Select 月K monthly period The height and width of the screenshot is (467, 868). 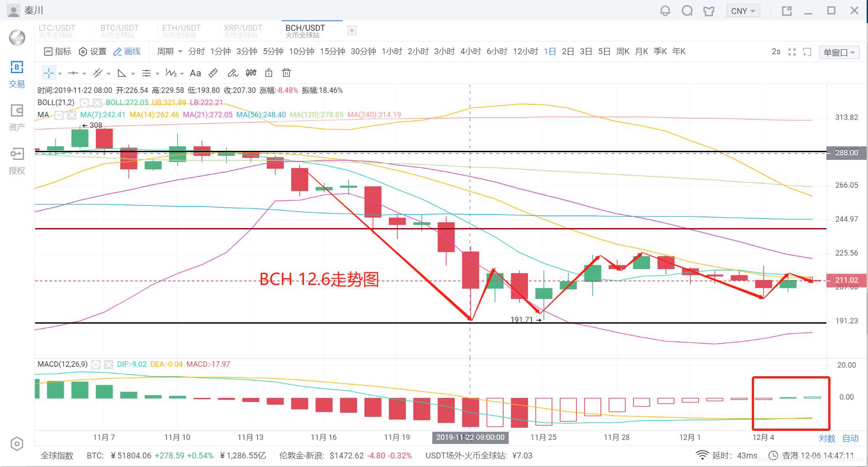point(642,51)
